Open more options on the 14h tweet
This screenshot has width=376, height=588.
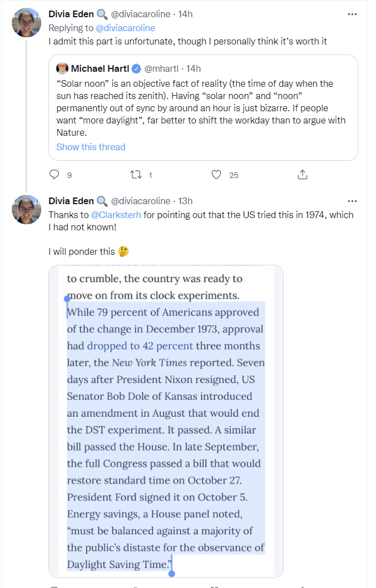coord(352,14)
